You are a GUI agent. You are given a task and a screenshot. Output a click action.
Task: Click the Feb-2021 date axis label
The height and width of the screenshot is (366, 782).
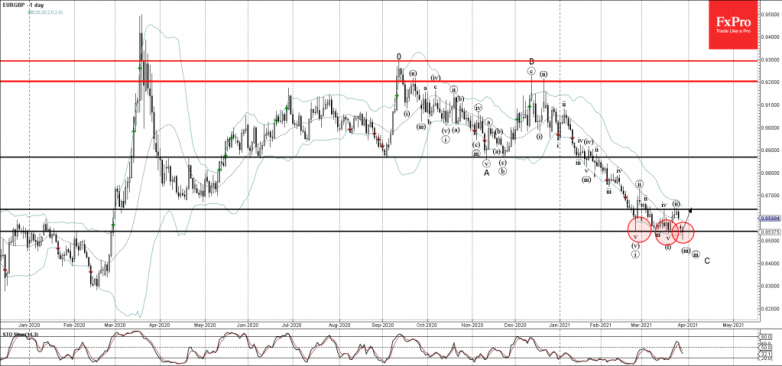600,324
